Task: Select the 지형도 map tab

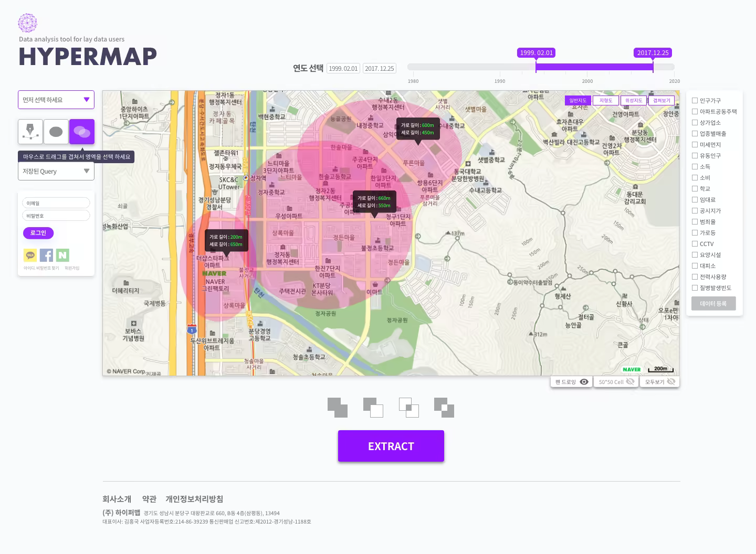Action: [x=605, y=100]
